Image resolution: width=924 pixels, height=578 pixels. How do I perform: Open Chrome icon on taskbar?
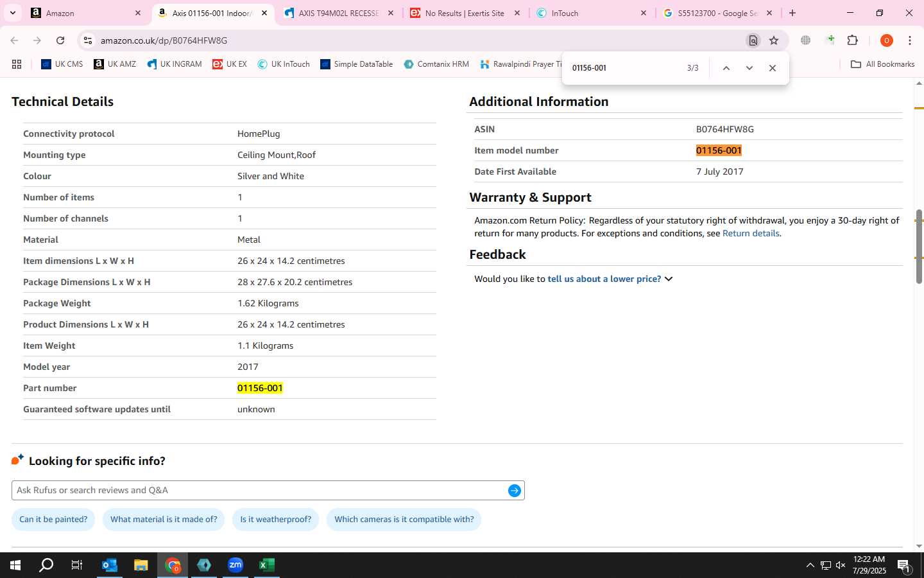click(173, 565)
